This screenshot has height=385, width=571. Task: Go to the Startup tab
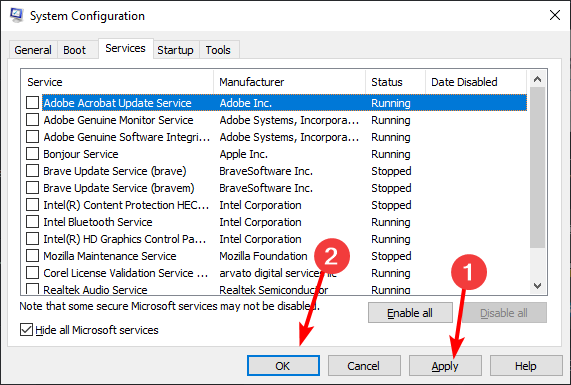click(175, 50)
